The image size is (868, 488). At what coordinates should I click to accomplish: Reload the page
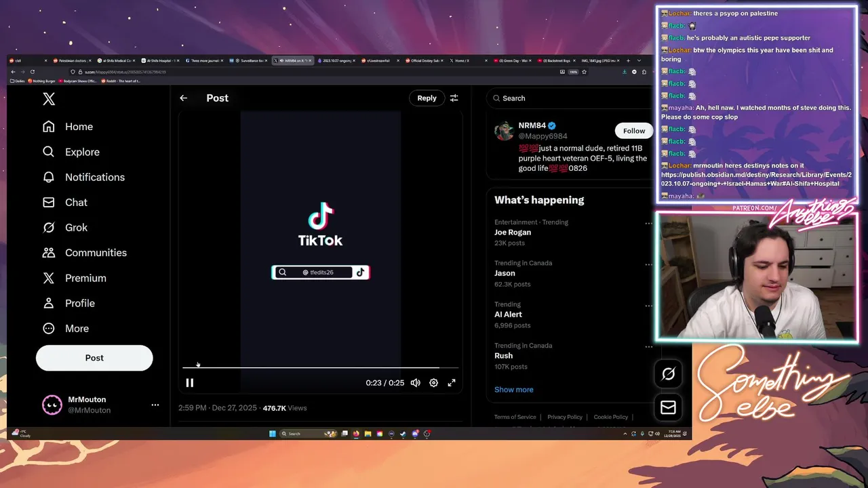pyautogui.click(x=32, y=72)
